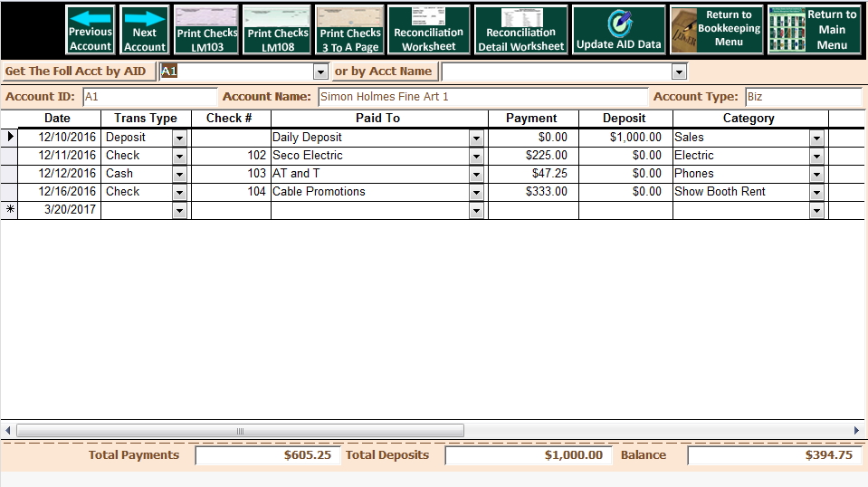
Task: Select the Category column header
Action: click(x=750, y=119)
